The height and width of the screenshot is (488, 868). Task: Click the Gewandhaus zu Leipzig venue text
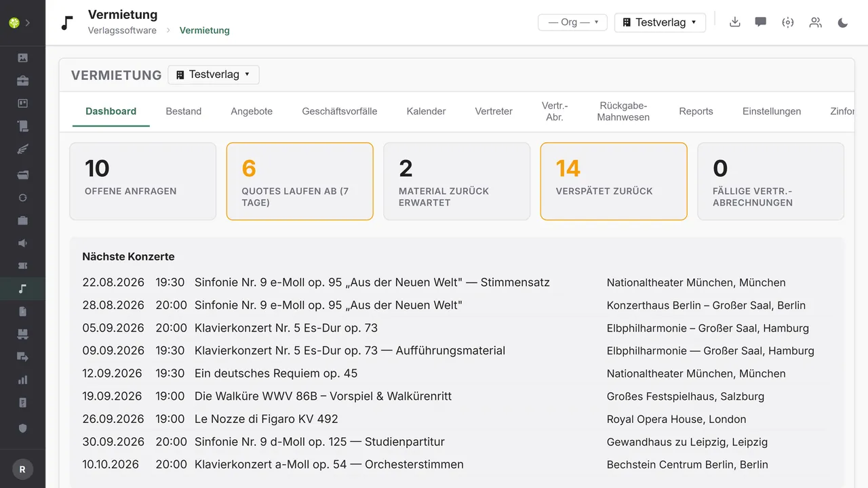click(687, 441)
